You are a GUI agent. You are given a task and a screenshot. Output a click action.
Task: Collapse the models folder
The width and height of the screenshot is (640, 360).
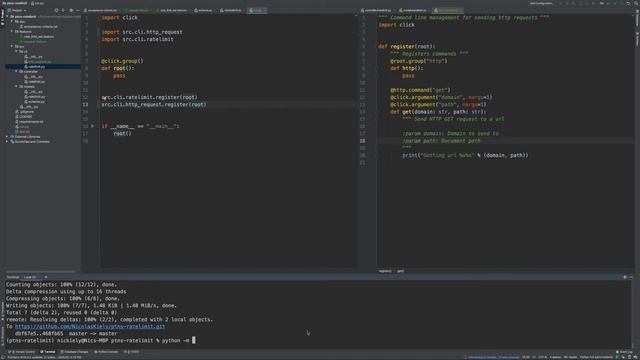(17, 87)
